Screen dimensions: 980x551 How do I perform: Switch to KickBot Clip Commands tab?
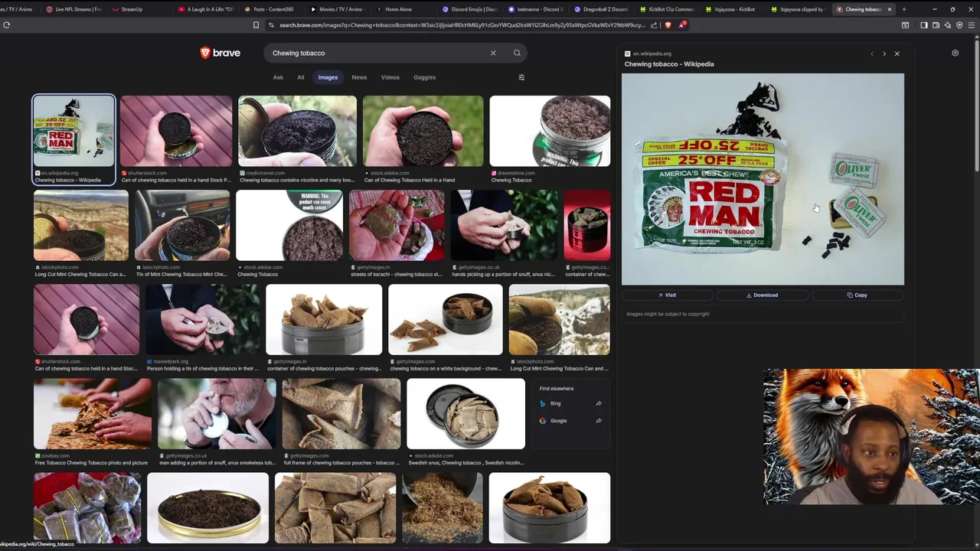(x=666, y=9)
